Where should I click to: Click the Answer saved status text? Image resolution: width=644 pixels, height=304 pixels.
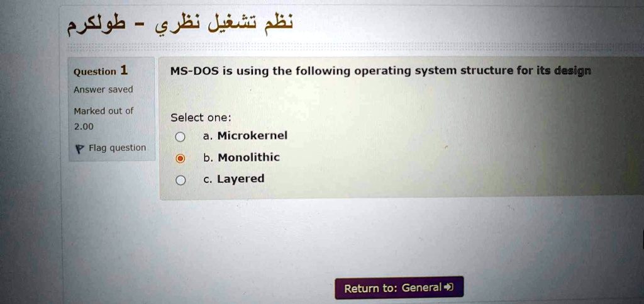tap(103, 89)
